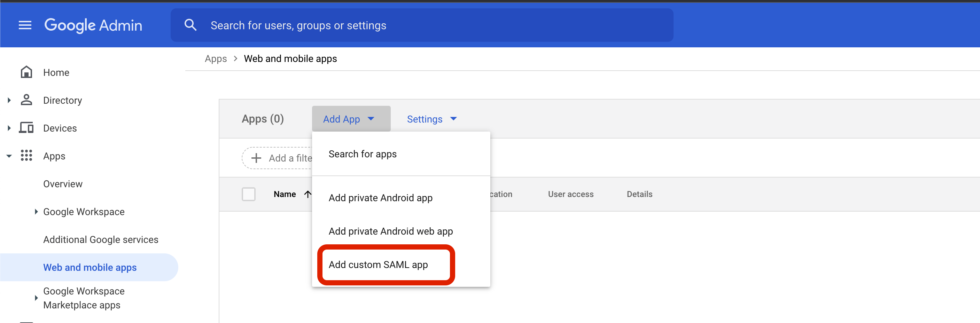Toggle selection of all rows in app list
Image resolution: width=980 pixels, height=323 pixels.
[248, 194]
